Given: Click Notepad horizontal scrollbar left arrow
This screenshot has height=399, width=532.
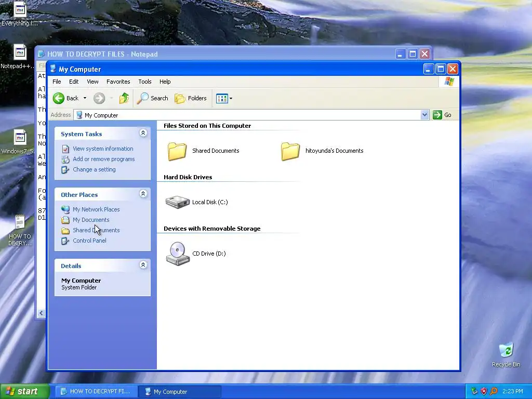Looking at the screenshot, I should 41,313.
